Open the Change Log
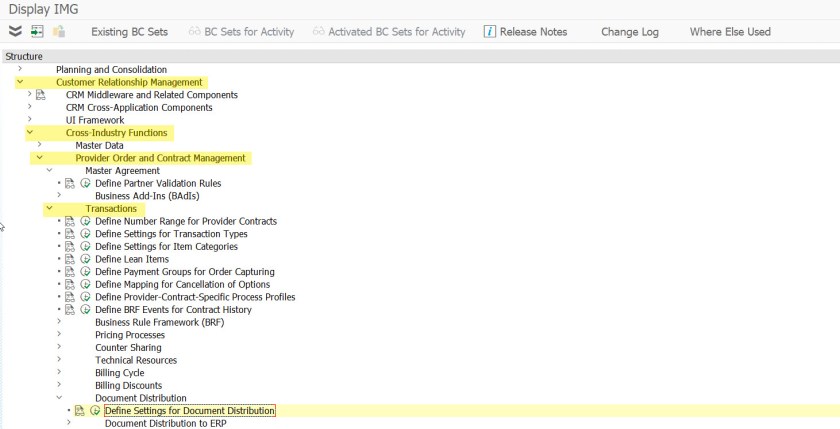This screenshot has height=429, width=840. pos(629,32)
